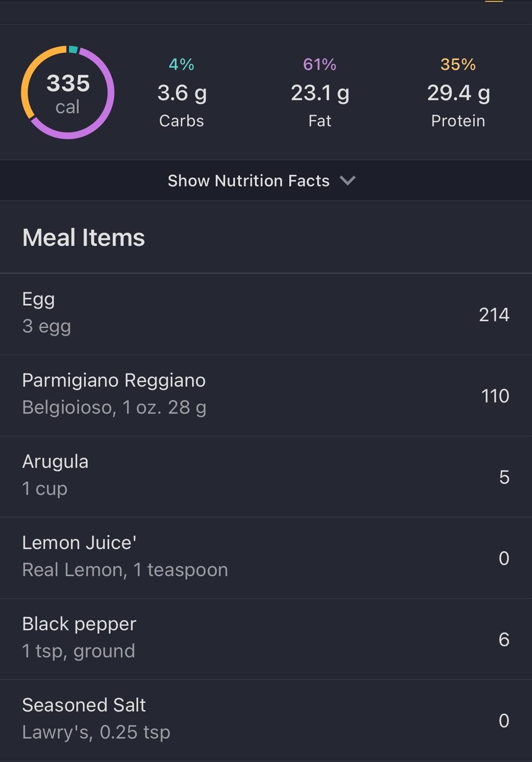
Task: Select the Carbs 3.6 g stat
Action: [x=182, y=93]
